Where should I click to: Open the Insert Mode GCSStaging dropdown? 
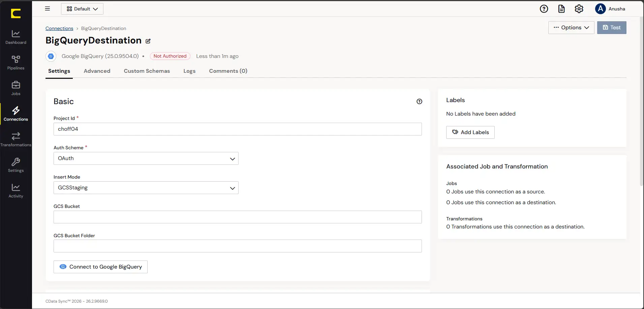(146, 188)
